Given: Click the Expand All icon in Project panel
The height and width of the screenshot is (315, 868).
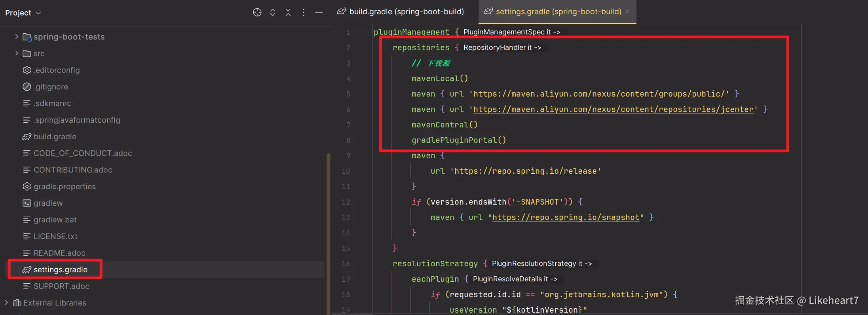Looking at the screenshot, I should pos(273,12).
